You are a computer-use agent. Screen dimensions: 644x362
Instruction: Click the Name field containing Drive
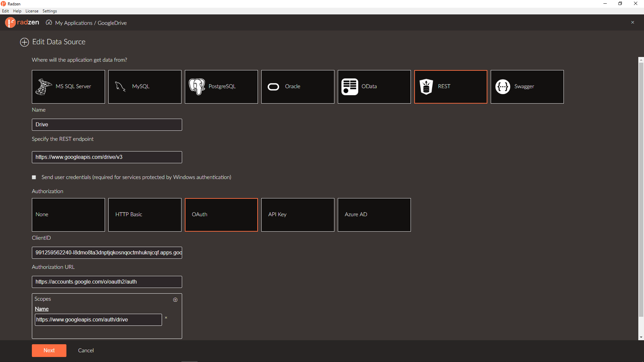(x=107, y=125)
